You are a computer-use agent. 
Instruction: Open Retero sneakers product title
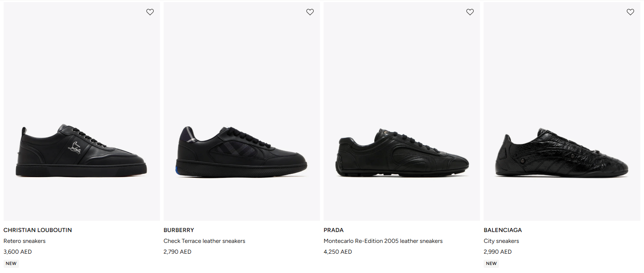(25, 241)
